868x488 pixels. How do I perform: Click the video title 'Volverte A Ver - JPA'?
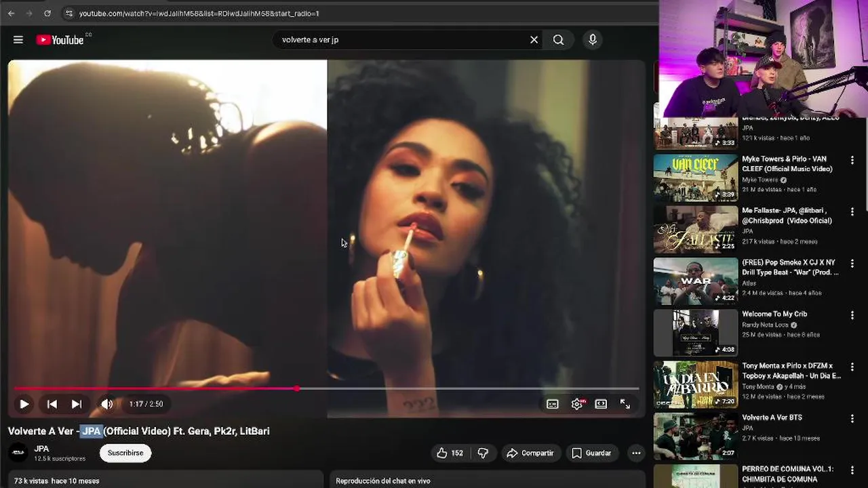[x=138, y=431]
